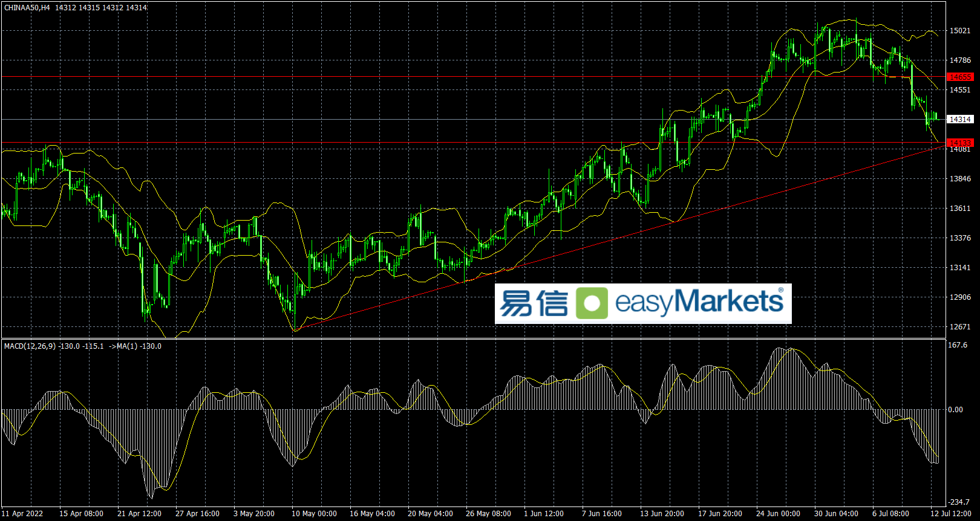Click the MACD scale value 167.6
Screen dimensions: 980x521
958,345
